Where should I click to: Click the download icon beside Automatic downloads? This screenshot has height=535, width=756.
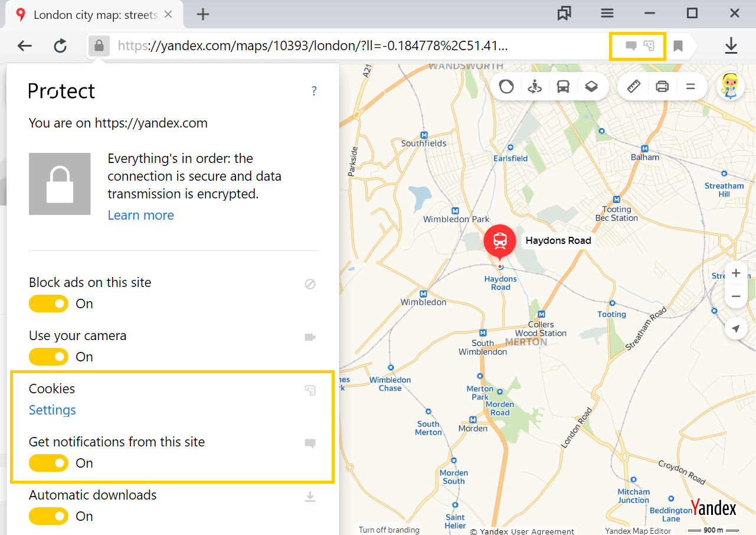click(310, 497)
